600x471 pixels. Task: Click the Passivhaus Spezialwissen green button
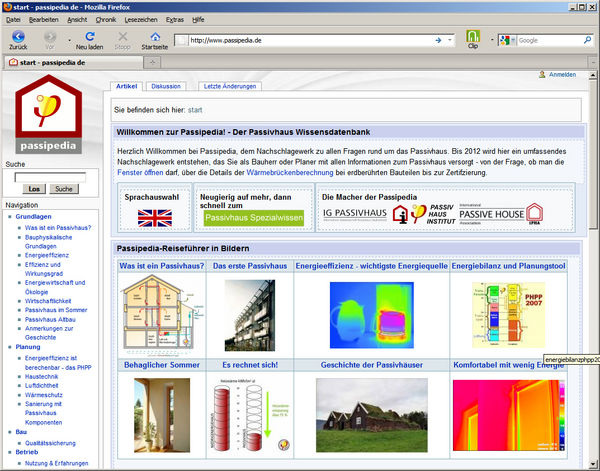[252, 218]
